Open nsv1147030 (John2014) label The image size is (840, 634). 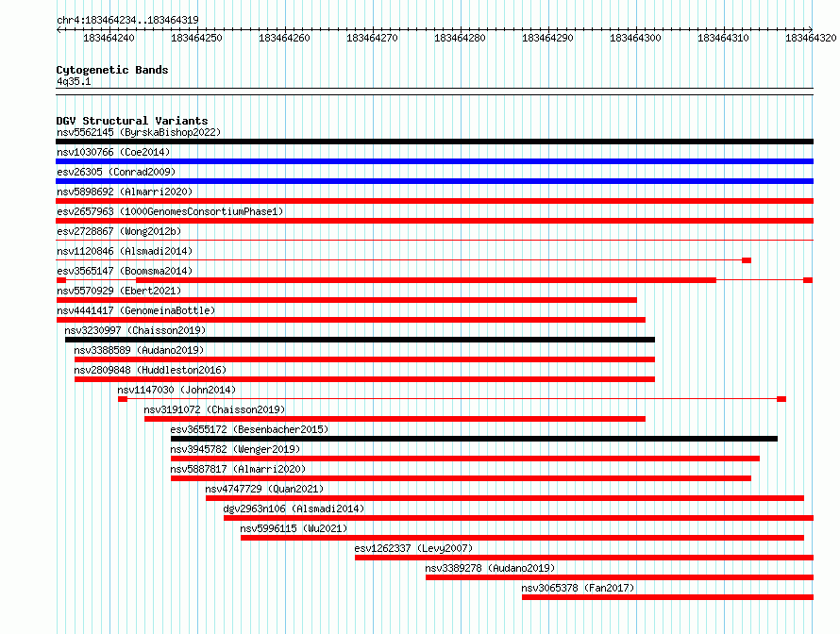click(176, 390)
